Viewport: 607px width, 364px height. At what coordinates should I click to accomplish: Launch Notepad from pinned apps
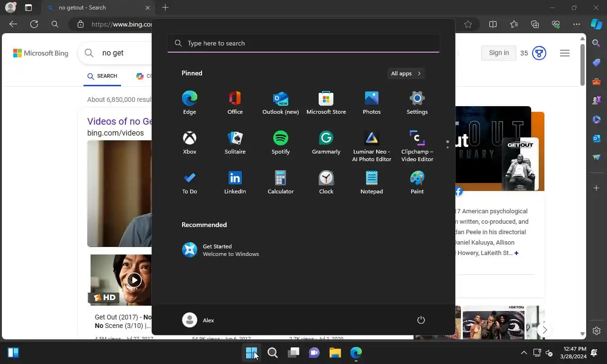pos(371,182)
